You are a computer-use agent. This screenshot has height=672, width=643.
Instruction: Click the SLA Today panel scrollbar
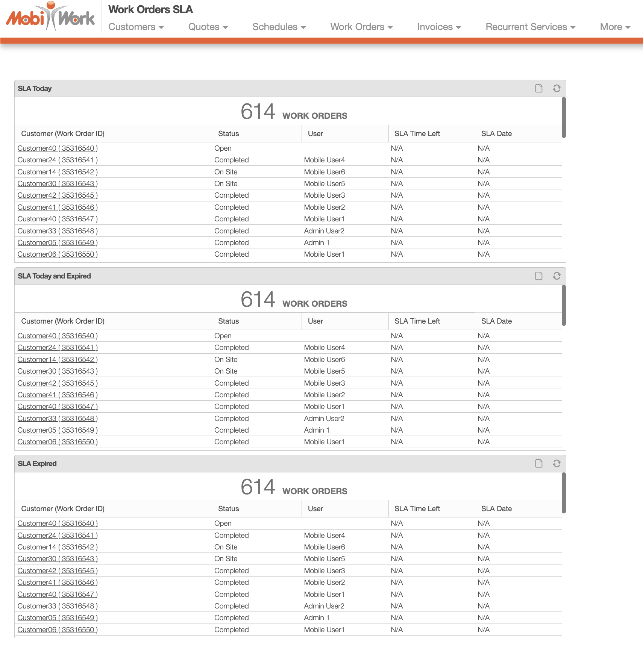(563, 118)
